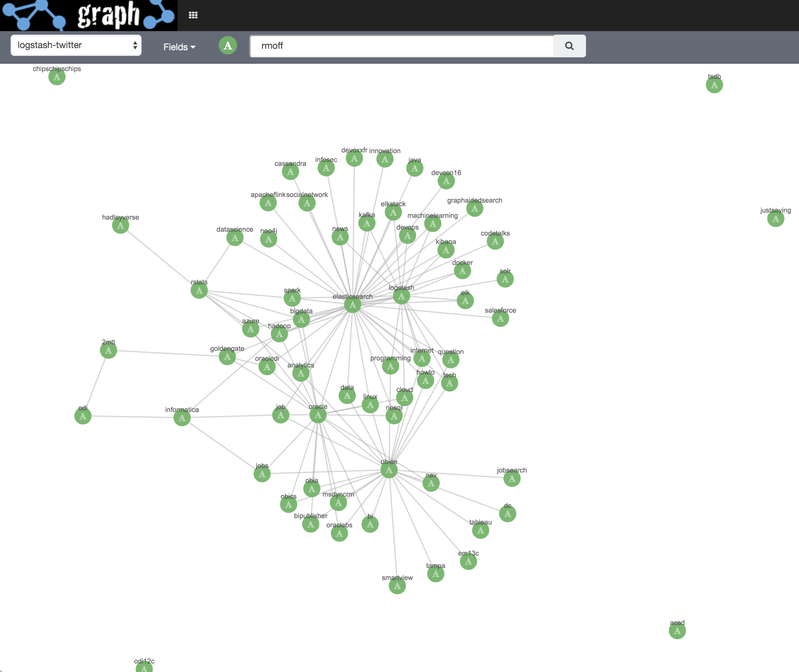This screenshot has width=799, height=672.
Task: Select the elasticsearch node
Action: coord(352,305)
